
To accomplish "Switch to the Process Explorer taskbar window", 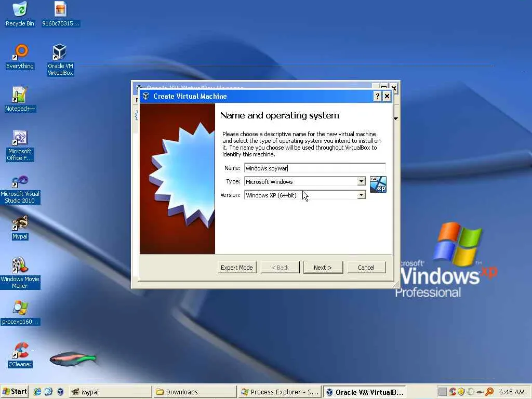I will (279, 392).
